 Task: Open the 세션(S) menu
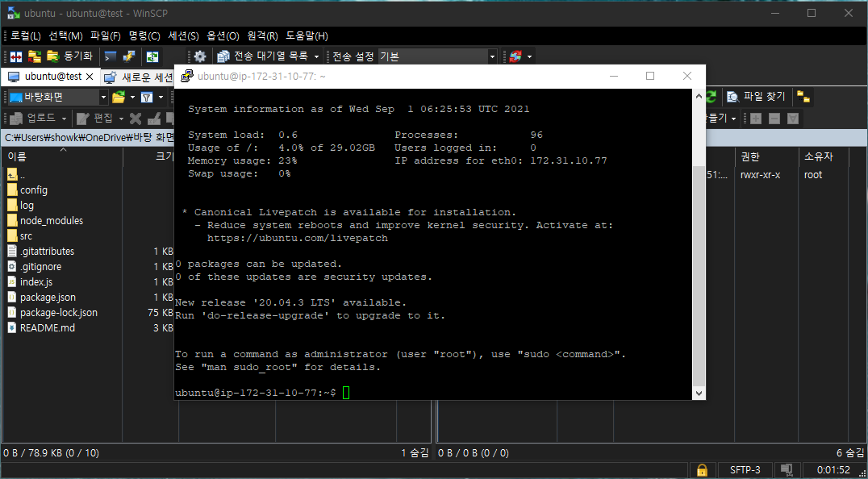[x=183, y=36]
